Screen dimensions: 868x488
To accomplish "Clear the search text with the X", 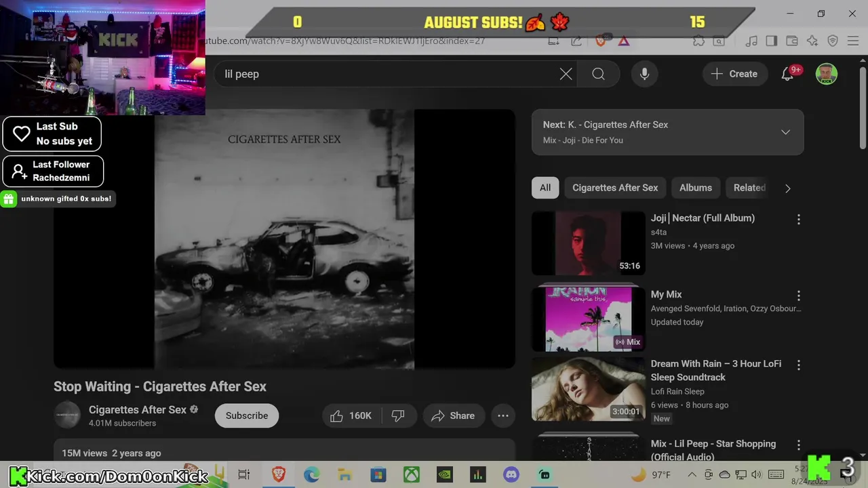I will click(x=566, y=74).
